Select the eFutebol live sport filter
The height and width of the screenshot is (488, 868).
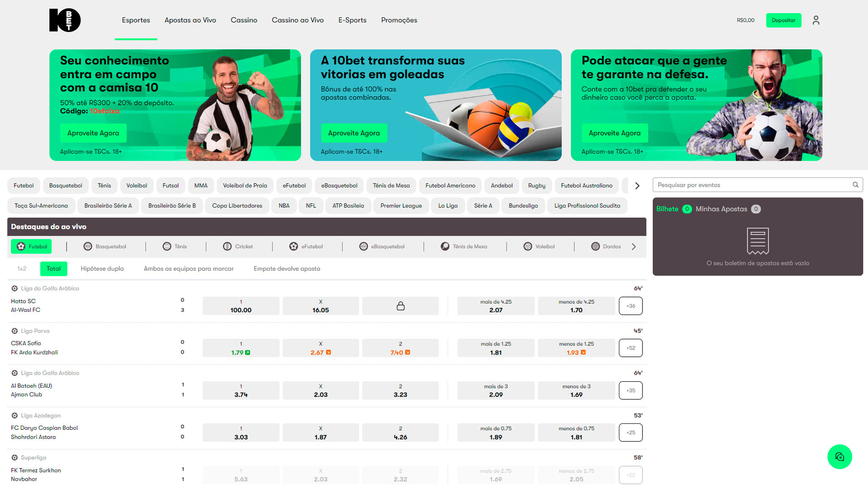306,246
